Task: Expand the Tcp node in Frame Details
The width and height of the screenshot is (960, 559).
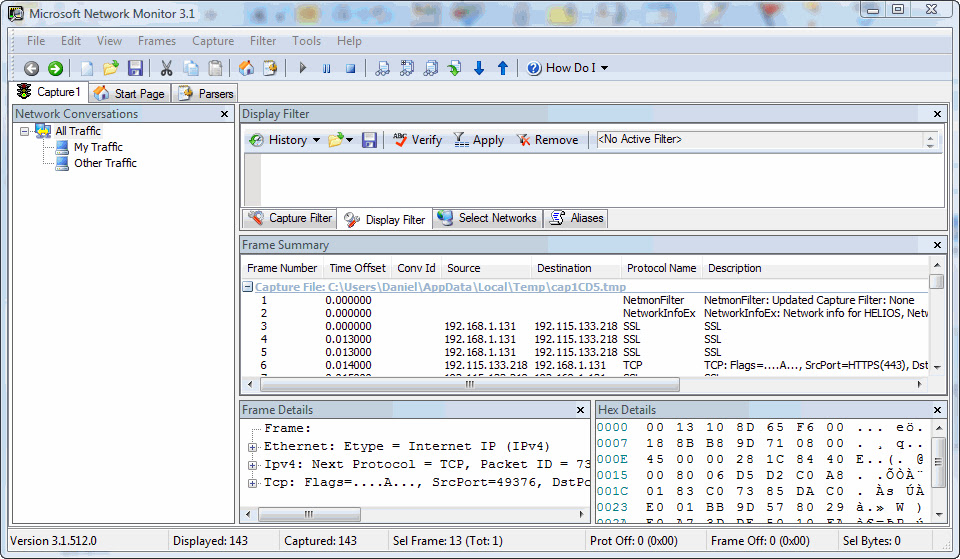Action: [252, 483]
